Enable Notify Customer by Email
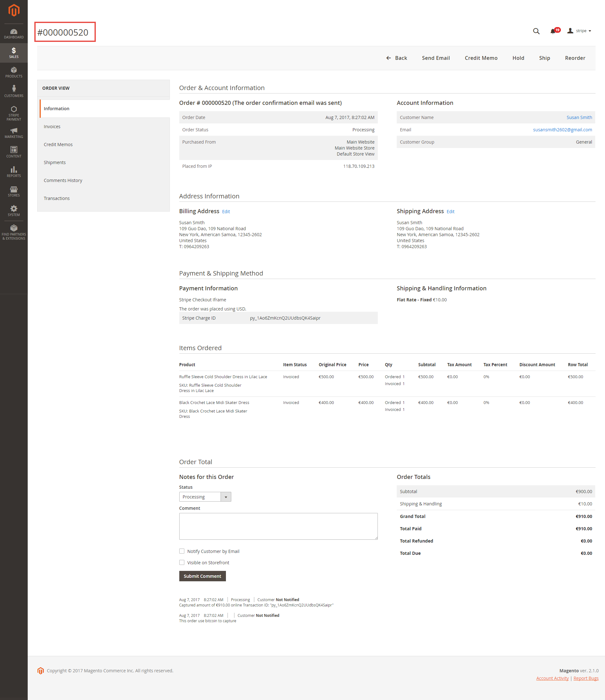 [x=182, y=551]
